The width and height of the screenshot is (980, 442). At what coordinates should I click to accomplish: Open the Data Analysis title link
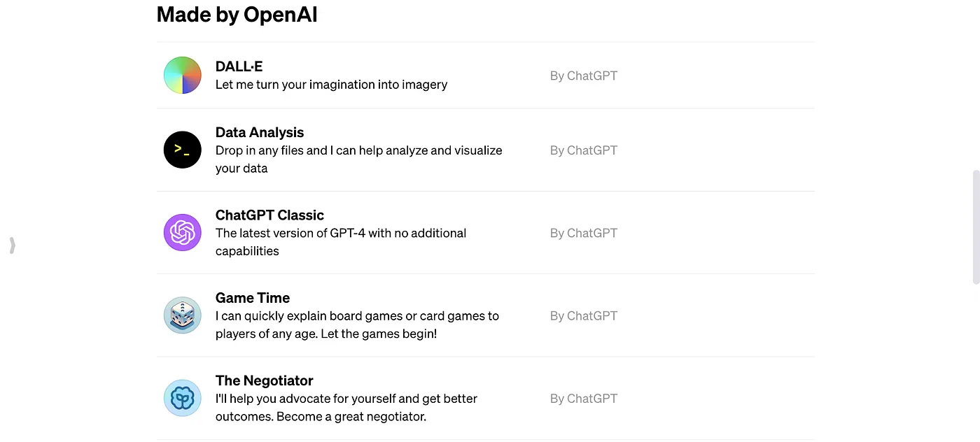(x=260, y=132)
